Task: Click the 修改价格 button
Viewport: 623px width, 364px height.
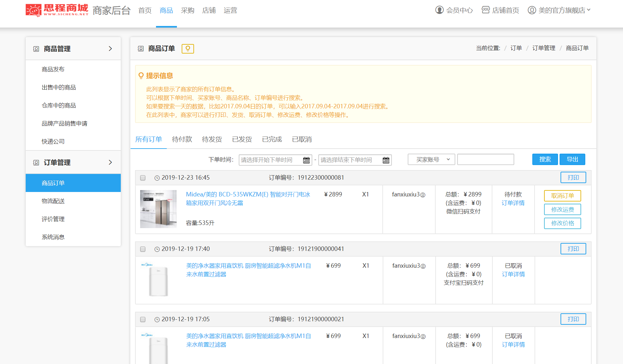Action: 562,223
